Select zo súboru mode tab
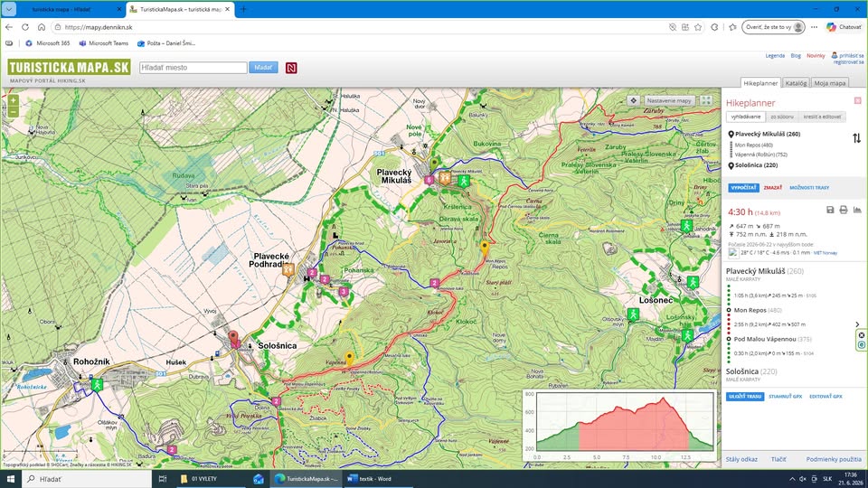 click(781, 117)
